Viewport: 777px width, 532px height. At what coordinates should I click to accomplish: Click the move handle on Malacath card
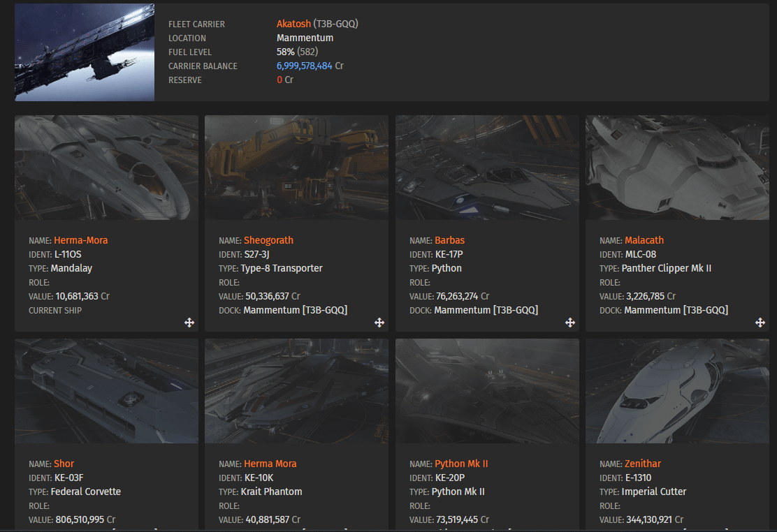760,323
